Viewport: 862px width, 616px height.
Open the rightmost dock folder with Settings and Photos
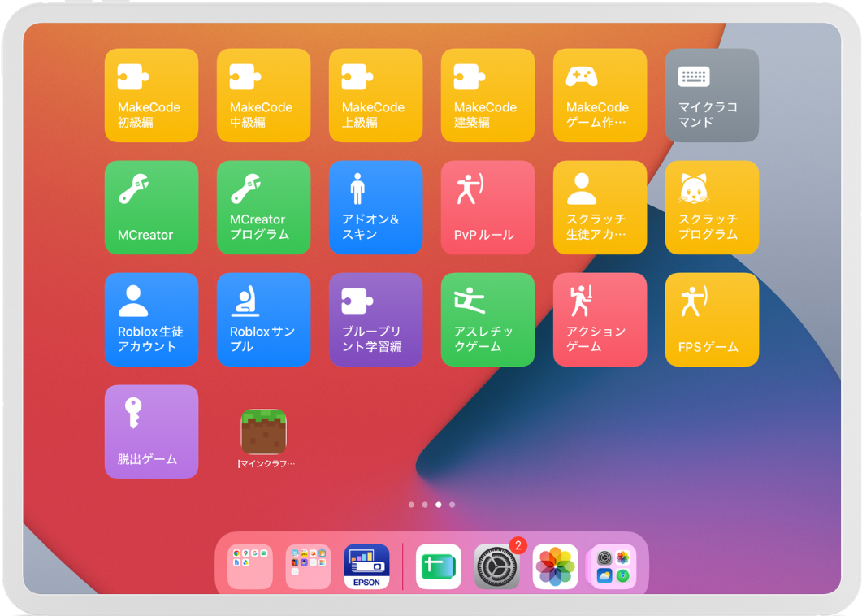point(613,566)
